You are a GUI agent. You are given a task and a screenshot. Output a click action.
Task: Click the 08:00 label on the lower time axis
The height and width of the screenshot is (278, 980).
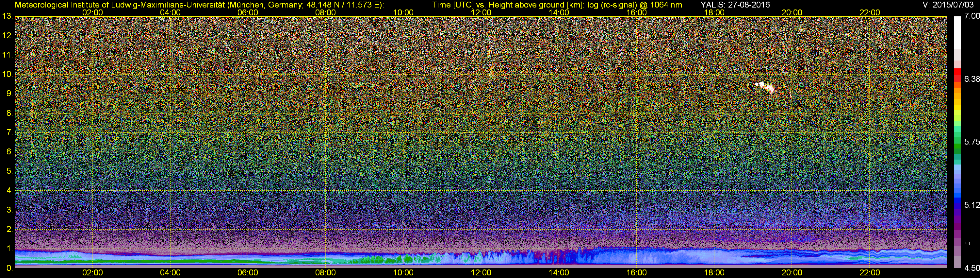pos(326,273)
